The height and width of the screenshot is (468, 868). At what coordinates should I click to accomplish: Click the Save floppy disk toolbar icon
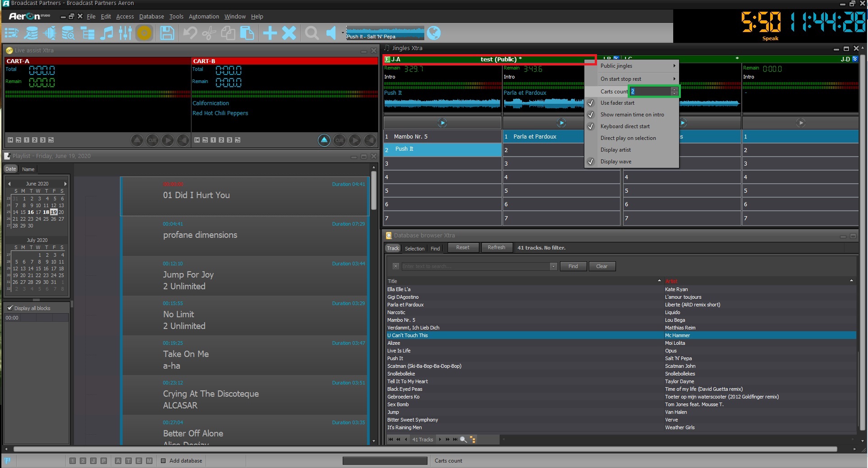click(x=167, y=33)
